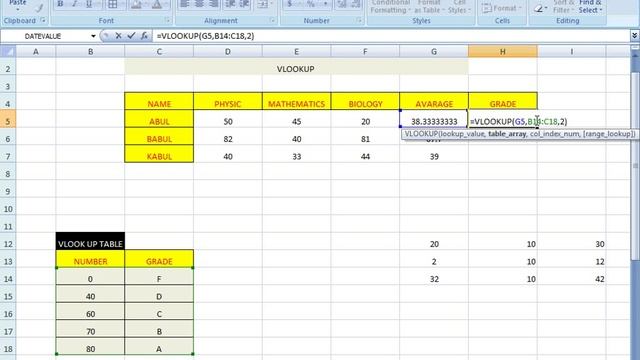Apply the currency dollar number format
The width and height of the screenshot is (640, 360).
tap(290, 4)
